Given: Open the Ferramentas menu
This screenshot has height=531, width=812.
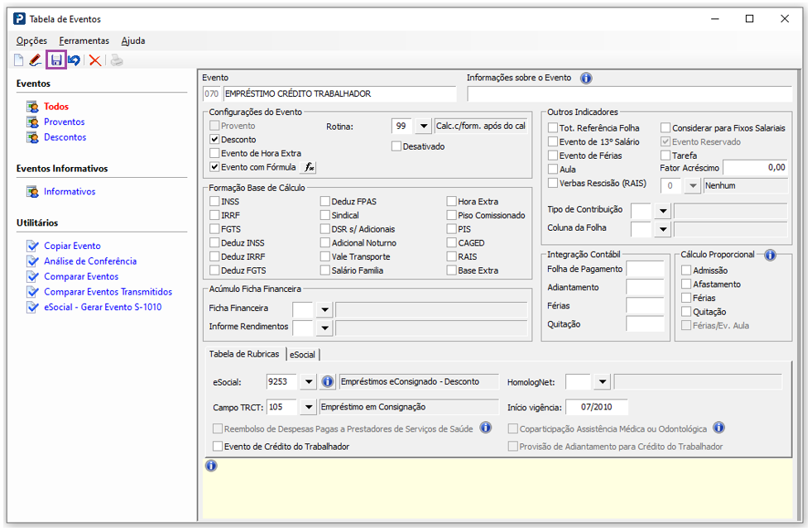Looking at the screenshot, I should [x=84, y=41].
